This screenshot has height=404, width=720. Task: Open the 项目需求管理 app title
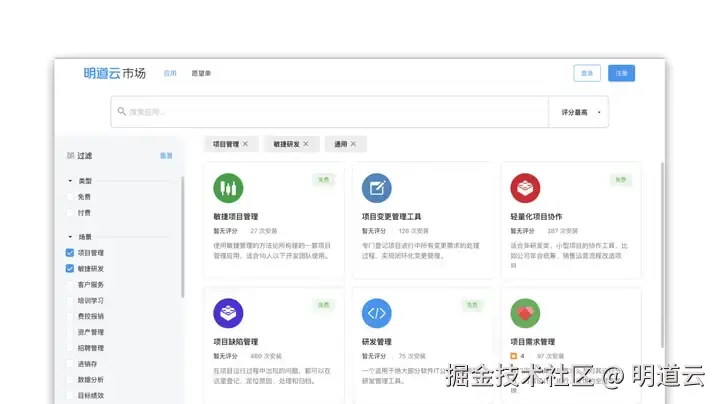533,342
